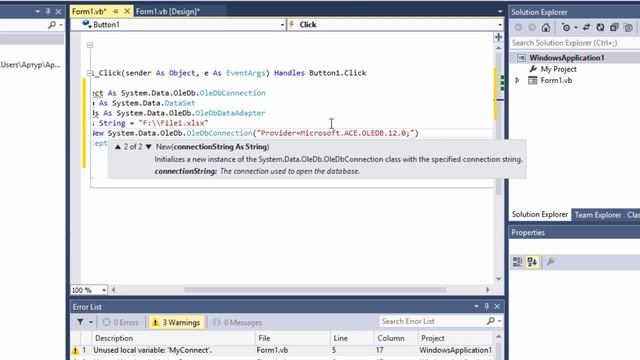Click the left panel auto-hide pin icon

(48, 11)
